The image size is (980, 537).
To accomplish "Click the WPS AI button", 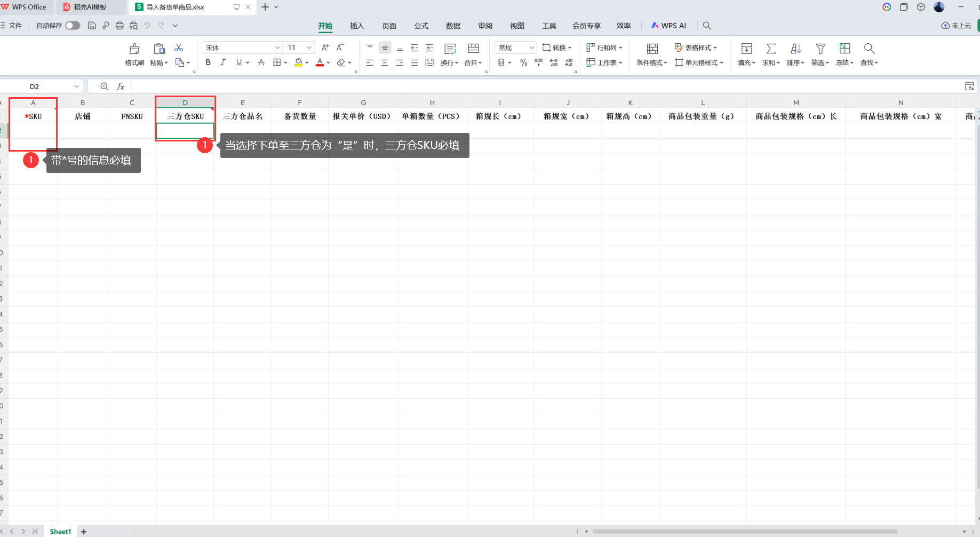I will coord(668,26).
